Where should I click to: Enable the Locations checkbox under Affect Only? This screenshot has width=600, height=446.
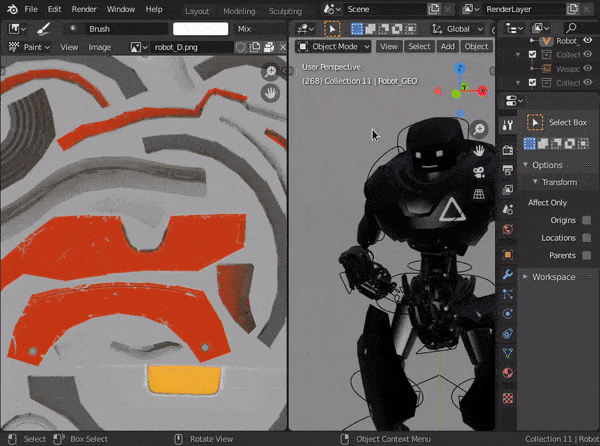pos(586,238)
